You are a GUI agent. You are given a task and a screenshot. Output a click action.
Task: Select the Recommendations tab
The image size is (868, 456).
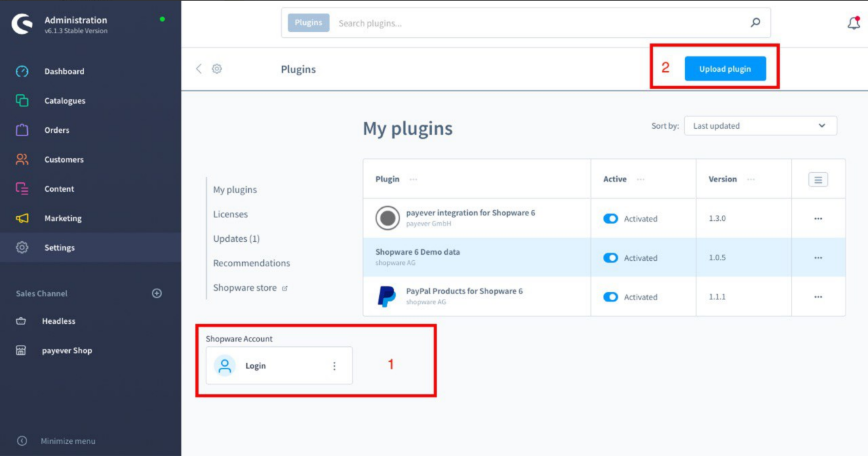[252, 263]
